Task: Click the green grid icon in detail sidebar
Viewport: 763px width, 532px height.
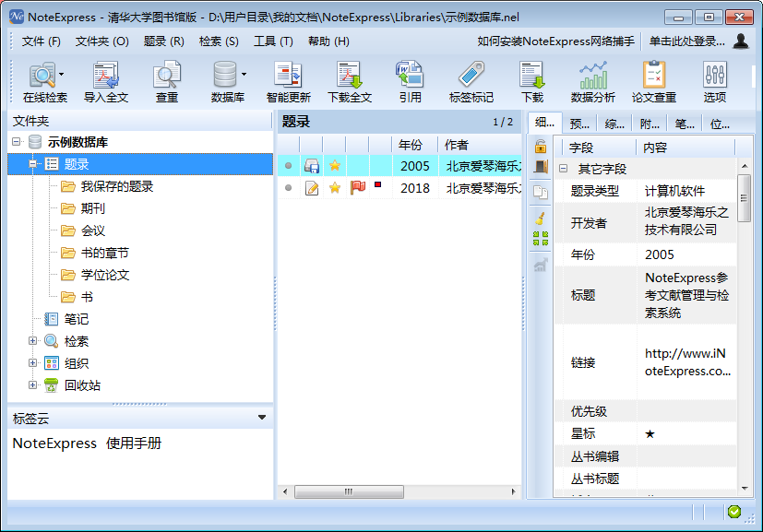Action: pyautogui.click(x=541, y=238)
